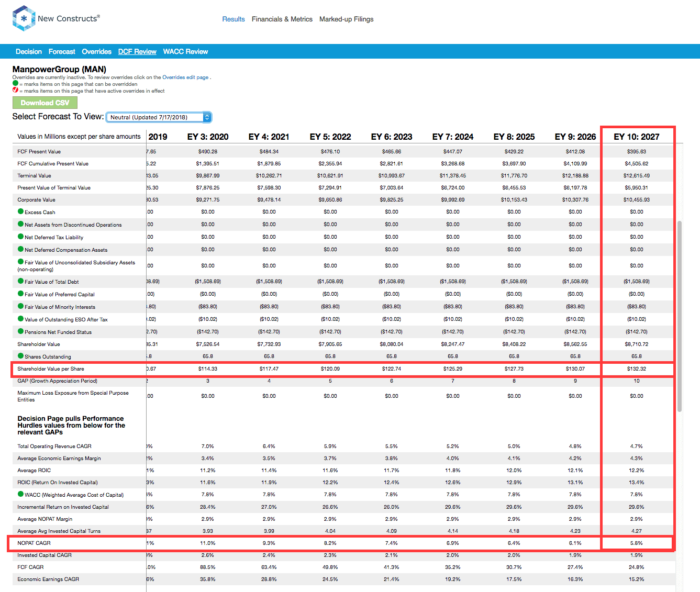The height and width of the screenshot is (592, 700).
Task: Click green dot beside Shares Outstanding
Action: coord(20,356)
